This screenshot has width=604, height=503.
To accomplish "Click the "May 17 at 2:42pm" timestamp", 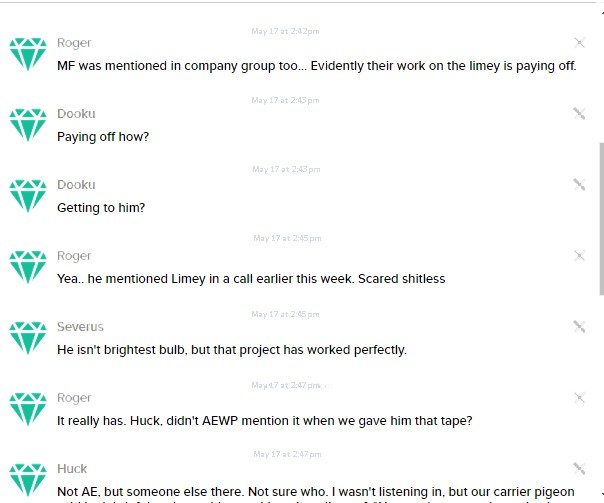I will 285,32.
